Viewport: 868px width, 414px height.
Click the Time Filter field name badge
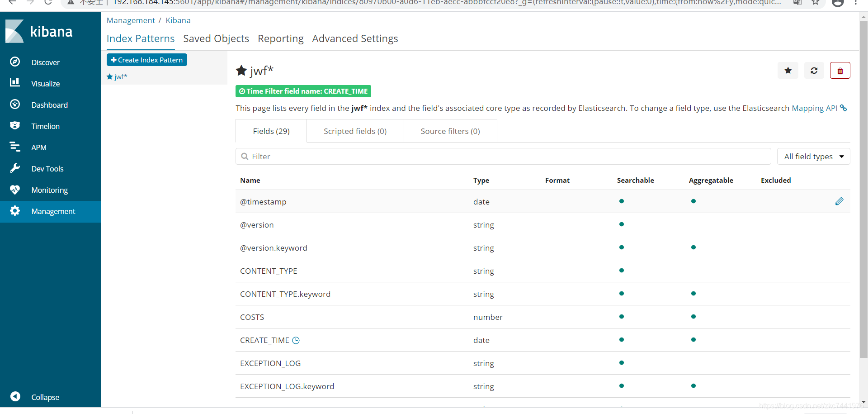pyautogui.click(x=303, y=91)
